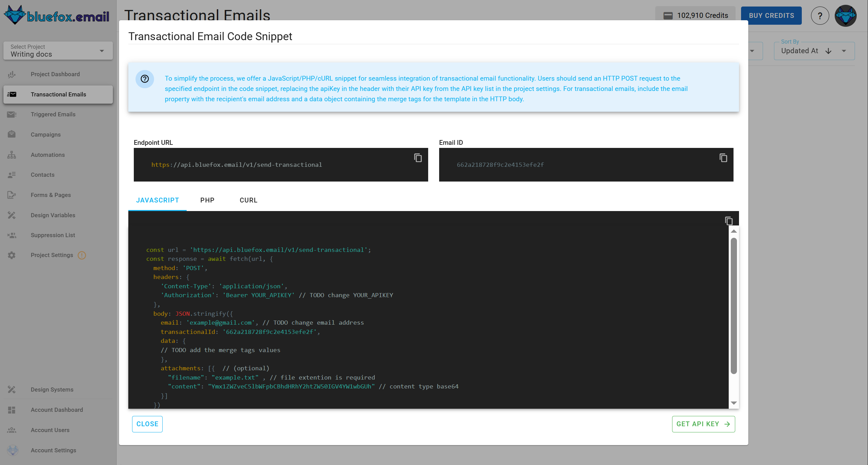Switch to the PHP tab
The width and height of the screenshot is (868, 465).
207,200
